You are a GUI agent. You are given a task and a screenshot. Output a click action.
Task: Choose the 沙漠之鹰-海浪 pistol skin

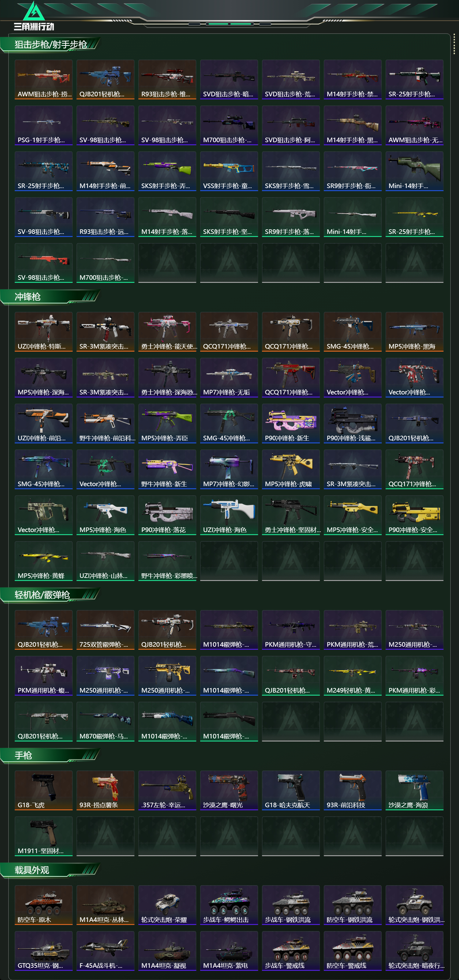[x=414, y=790]
